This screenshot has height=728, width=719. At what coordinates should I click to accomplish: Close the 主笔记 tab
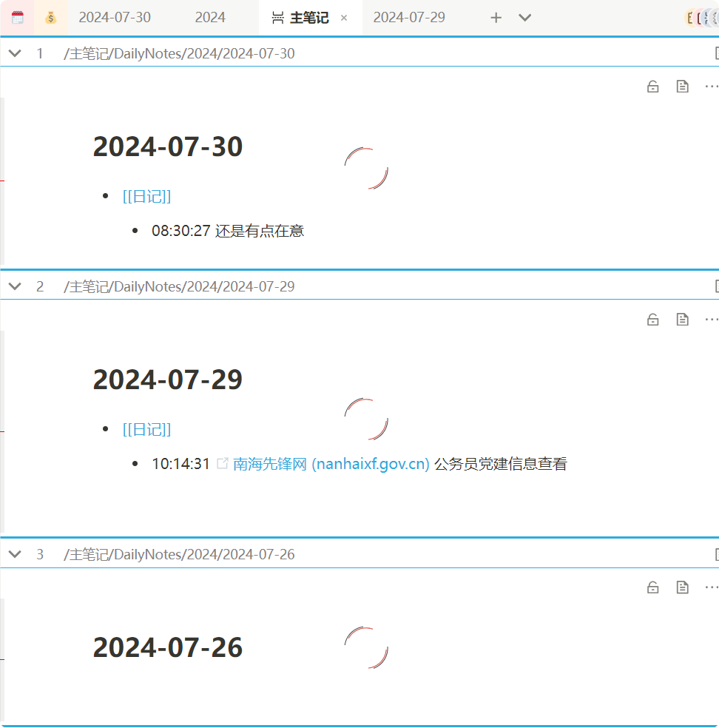[x=344, y=18]
